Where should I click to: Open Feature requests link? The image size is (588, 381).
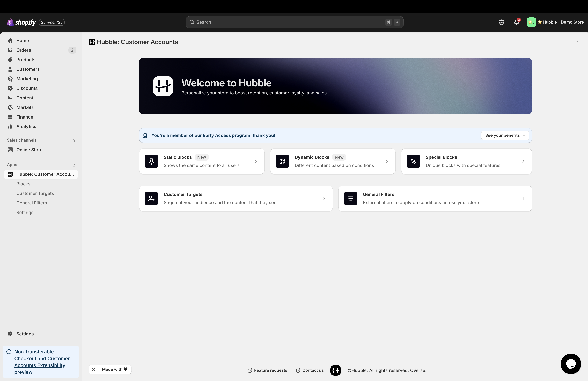click(267, 370)
